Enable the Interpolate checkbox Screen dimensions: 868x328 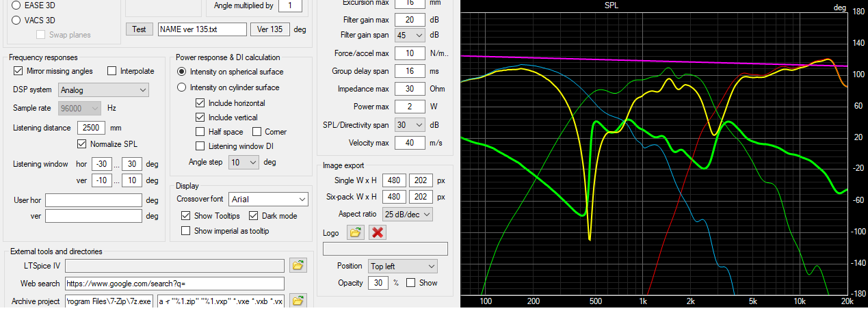(x=131, y=71)
